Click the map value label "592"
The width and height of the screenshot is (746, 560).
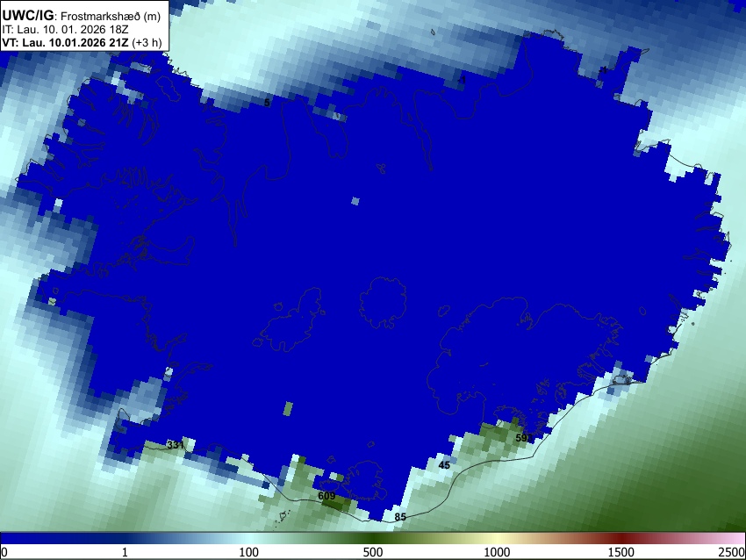tap(524, 438)
